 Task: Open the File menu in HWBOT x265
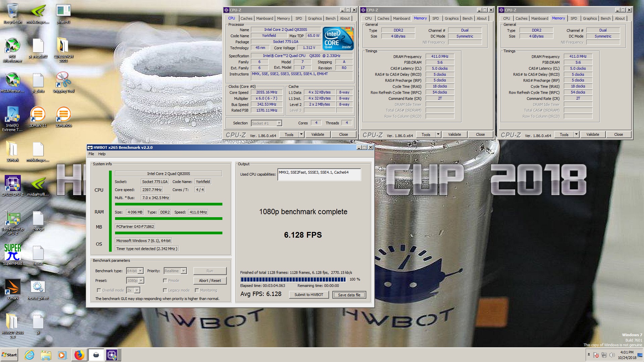point(91,154)
